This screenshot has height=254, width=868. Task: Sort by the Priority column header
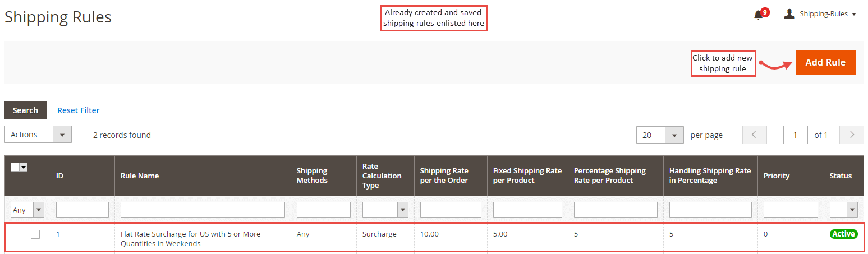777,176
